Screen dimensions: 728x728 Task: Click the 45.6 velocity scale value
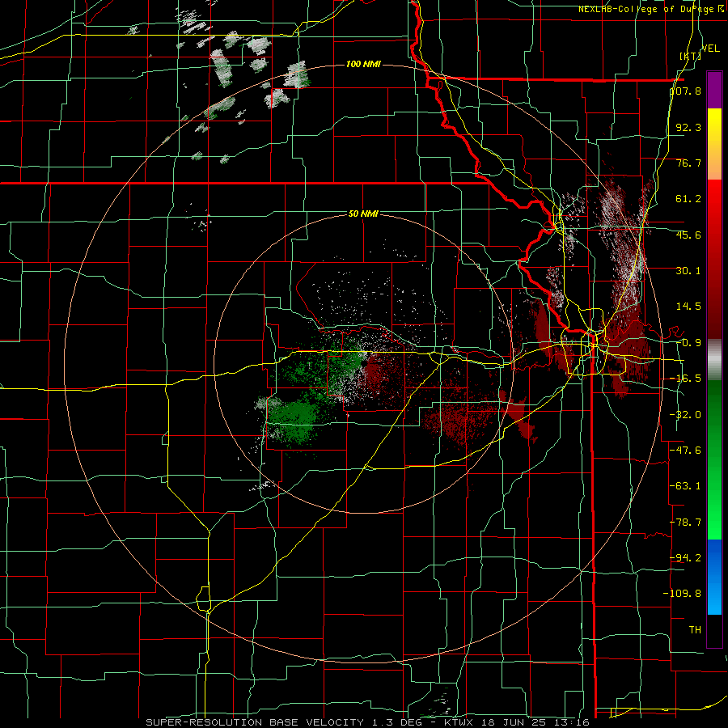(x=688, y=235)
